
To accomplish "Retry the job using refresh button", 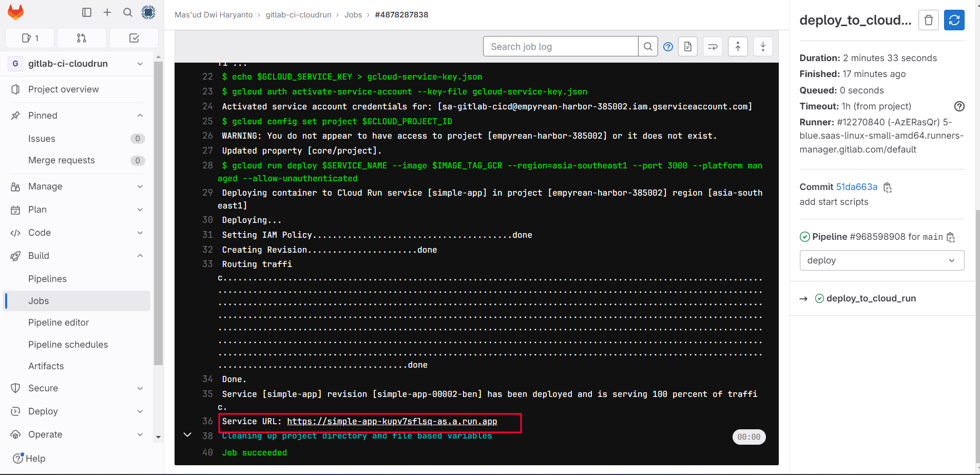I will [954, 20].
